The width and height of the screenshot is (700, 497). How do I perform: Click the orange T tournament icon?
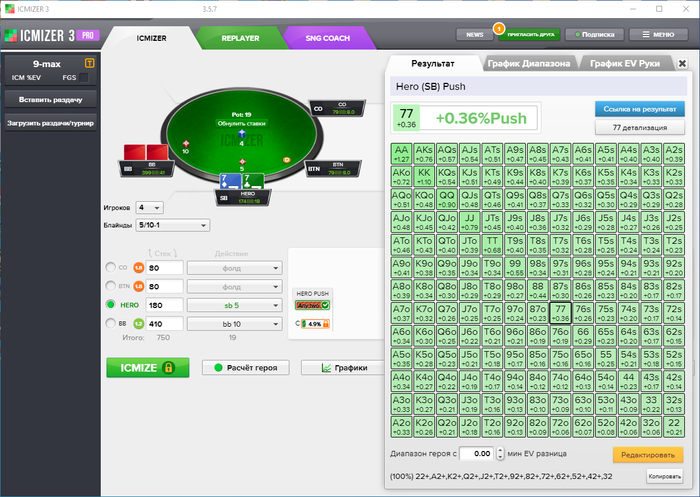coord(89,63)
